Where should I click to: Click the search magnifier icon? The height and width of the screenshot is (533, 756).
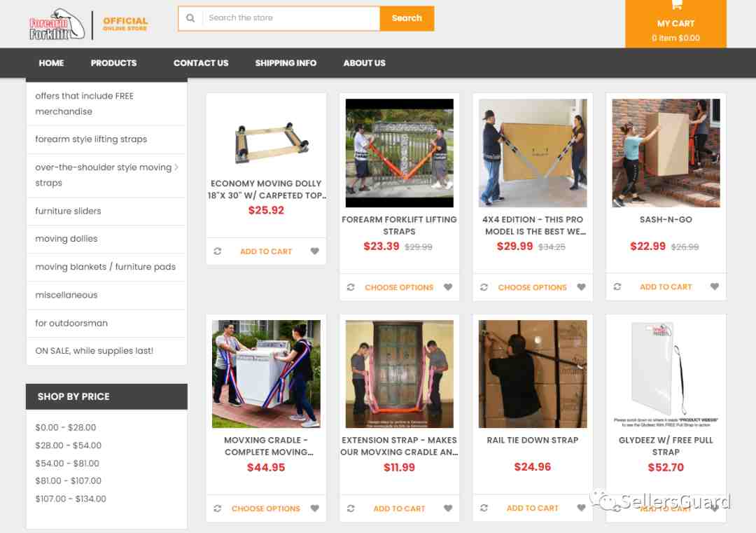[x=190, y=18]
